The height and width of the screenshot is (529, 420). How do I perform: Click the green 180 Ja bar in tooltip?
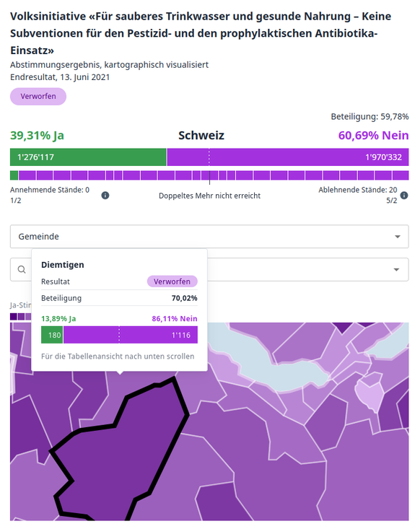[x=52, y=335]
